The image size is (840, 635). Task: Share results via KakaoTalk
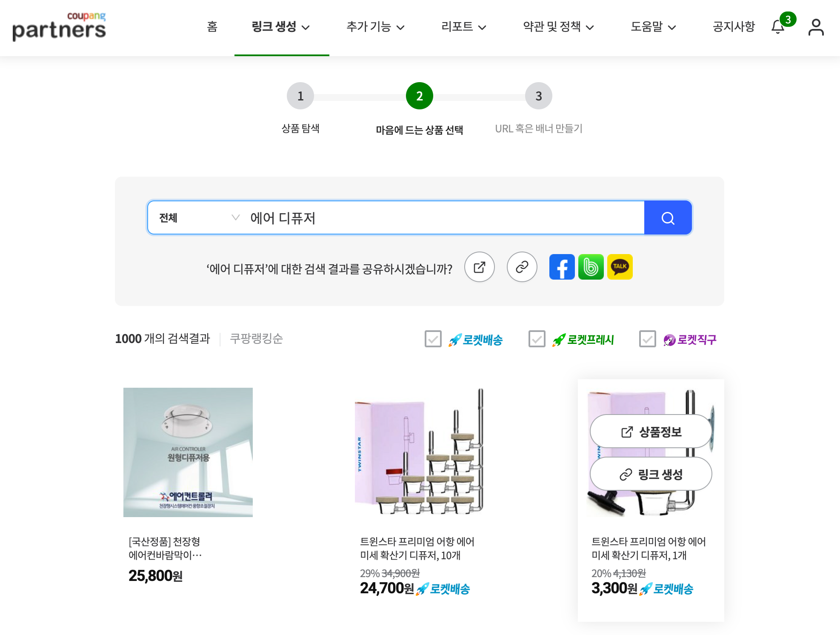pos(620,267)
